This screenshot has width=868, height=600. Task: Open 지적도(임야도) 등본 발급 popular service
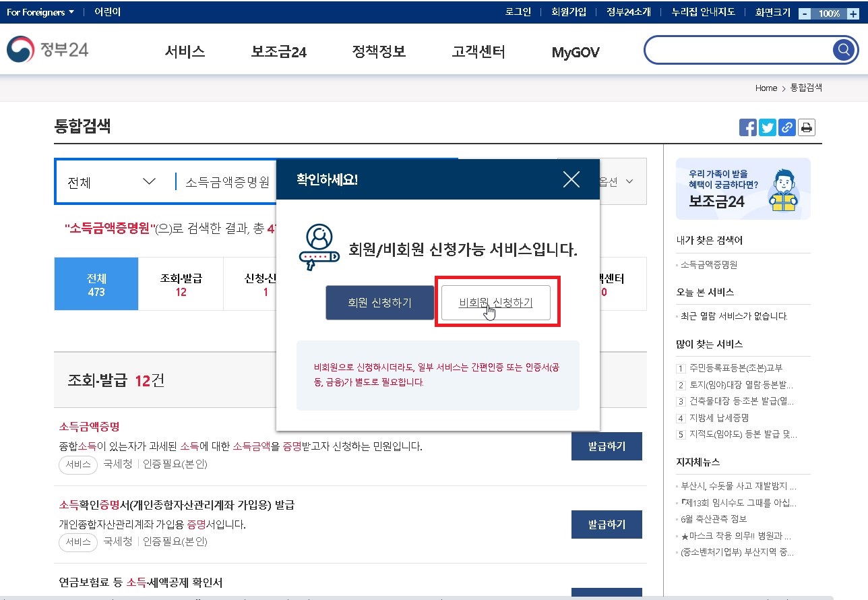pyautogui.click(x=743, y=435)
